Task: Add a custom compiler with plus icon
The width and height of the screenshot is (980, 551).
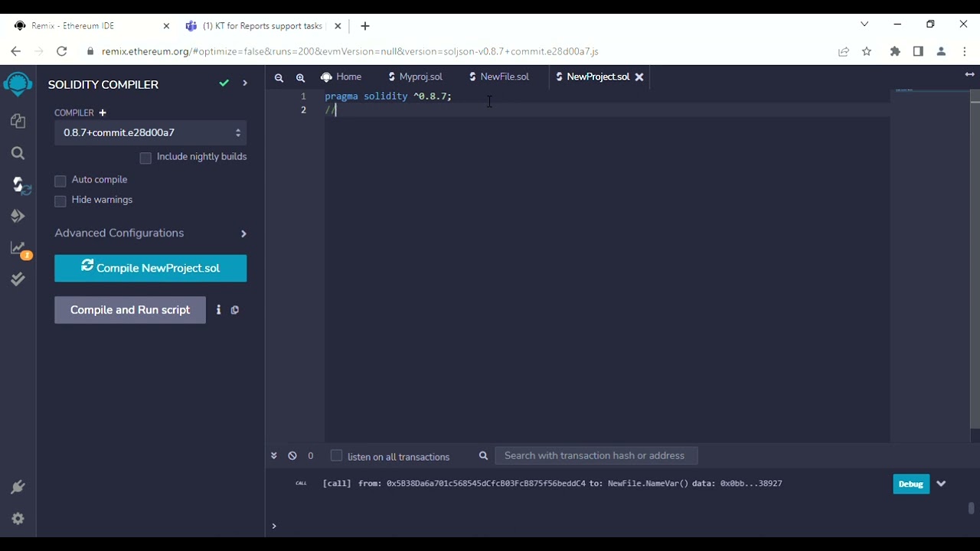Action: click(x=103, y=112)
